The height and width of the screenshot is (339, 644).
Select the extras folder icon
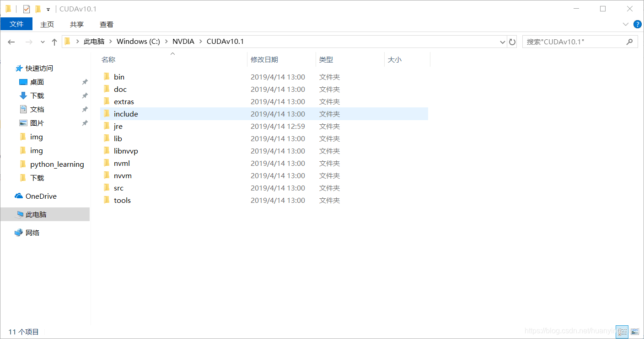(x=107, y=101)
